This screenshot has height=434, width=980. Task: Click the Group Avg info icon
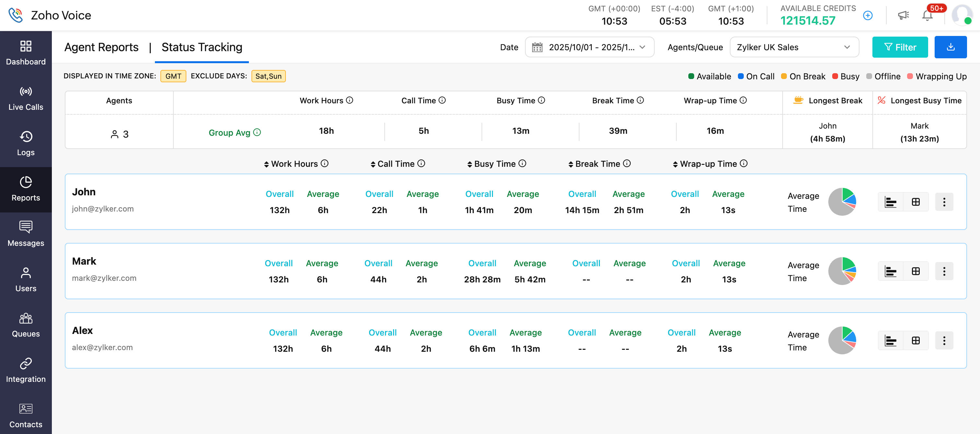(x=257, y=132)
